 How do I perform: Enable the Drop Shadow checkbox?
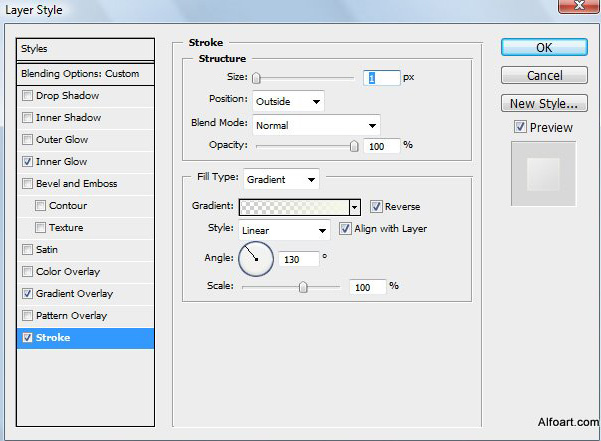pyautogui.click(x=27, y=95)
